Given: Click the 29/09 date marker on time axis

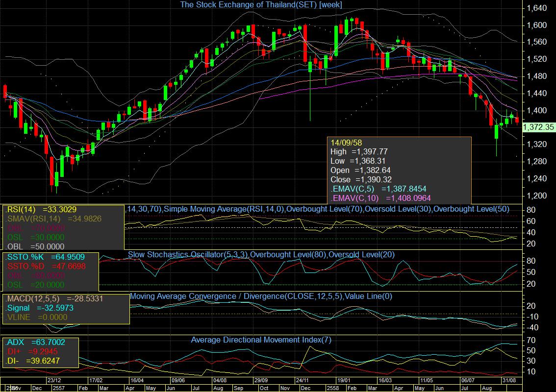Looking at the screenshot, I should (261, 380).
